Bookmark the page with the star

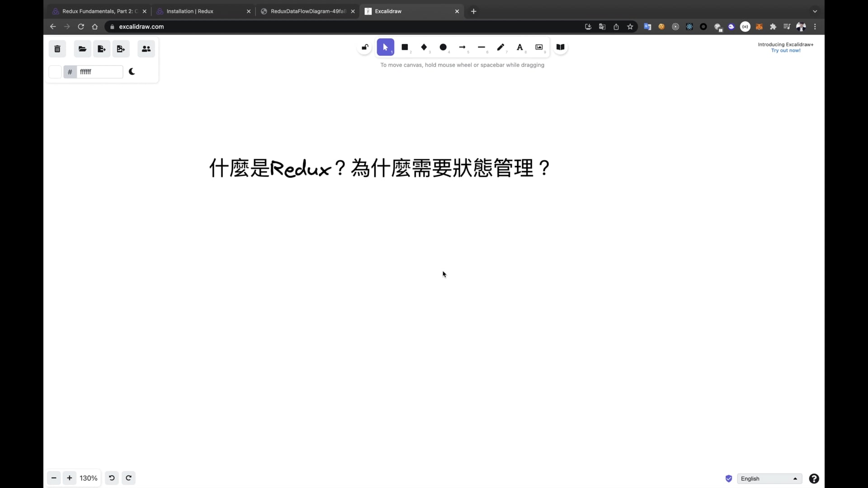point(630,27)
